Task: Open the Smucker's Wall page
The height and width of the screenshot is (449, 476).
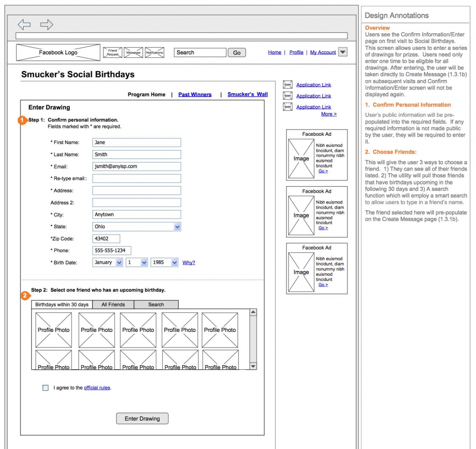Action: (x=248, y=94)
